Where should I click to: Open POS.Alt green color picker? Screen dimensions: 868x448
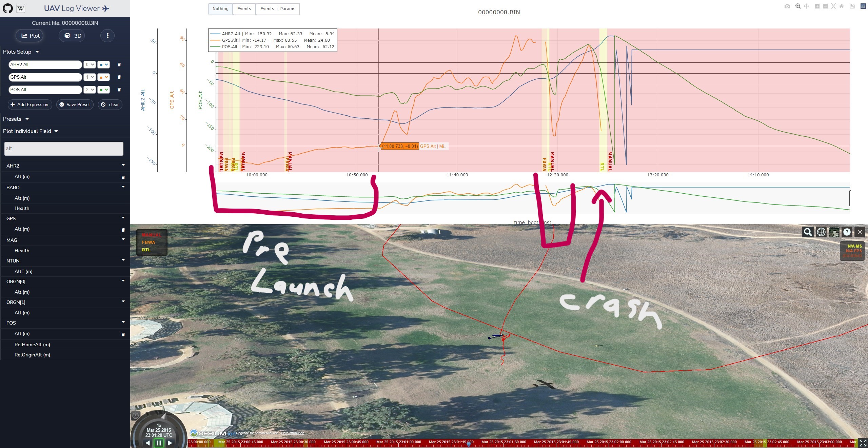(103, 90)
